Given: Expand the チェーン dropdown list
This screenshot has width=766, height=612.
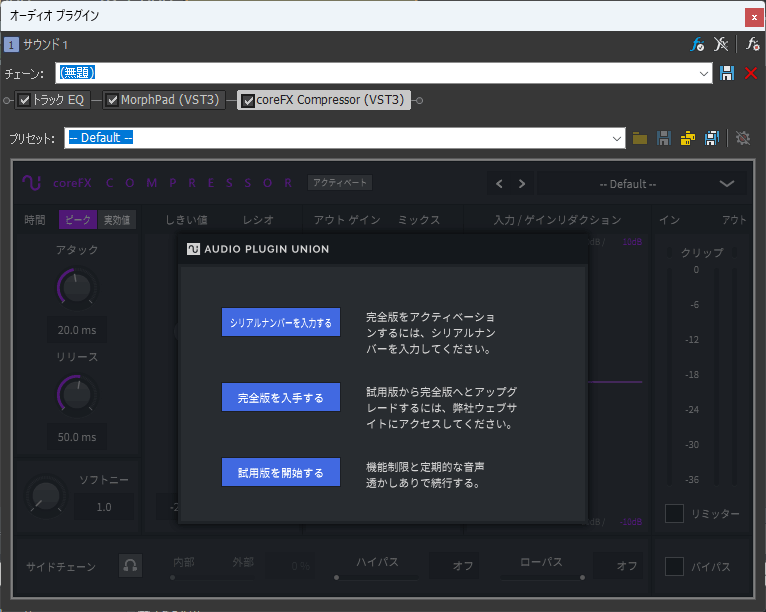Looking at the screenshot, I should 705,73.
